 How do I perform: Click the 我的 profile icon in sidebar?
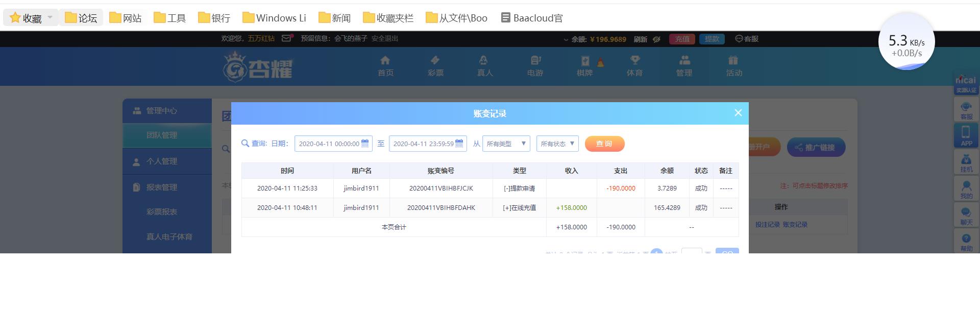(x=966, y=189)
